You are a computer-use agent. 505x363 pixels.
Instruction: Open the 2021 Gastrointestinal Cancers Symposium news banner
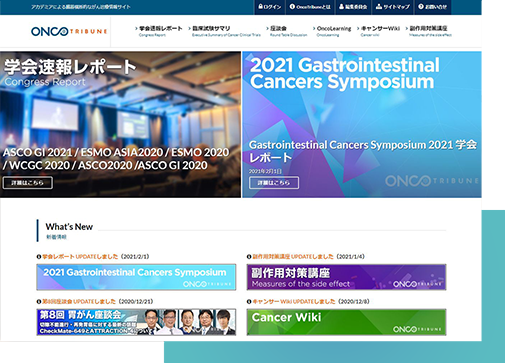136,277
